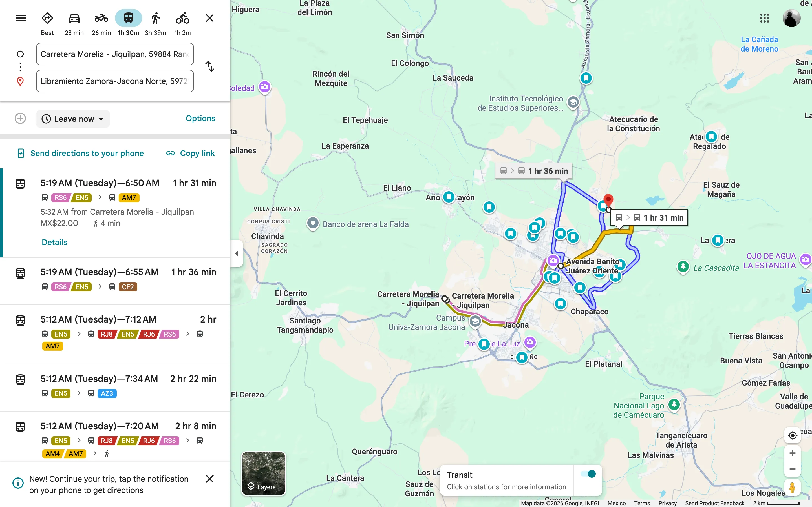Select the Best travel mode tab
This screenshot has height=507, width=812.
click(x=47, y=23)
